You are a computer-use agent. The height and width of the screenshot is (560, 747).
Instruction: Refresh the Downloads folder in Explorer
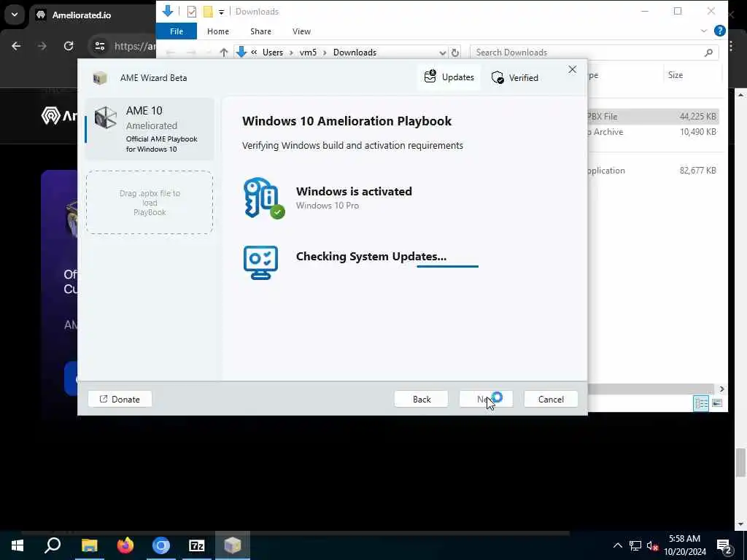455,52
